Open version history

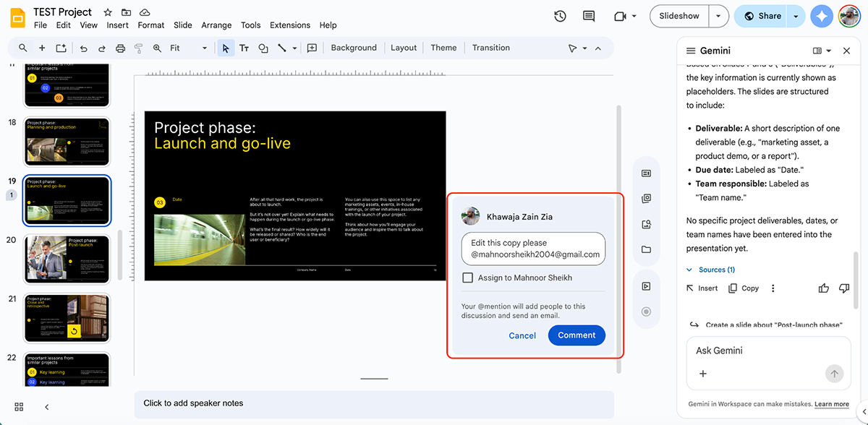560,16
